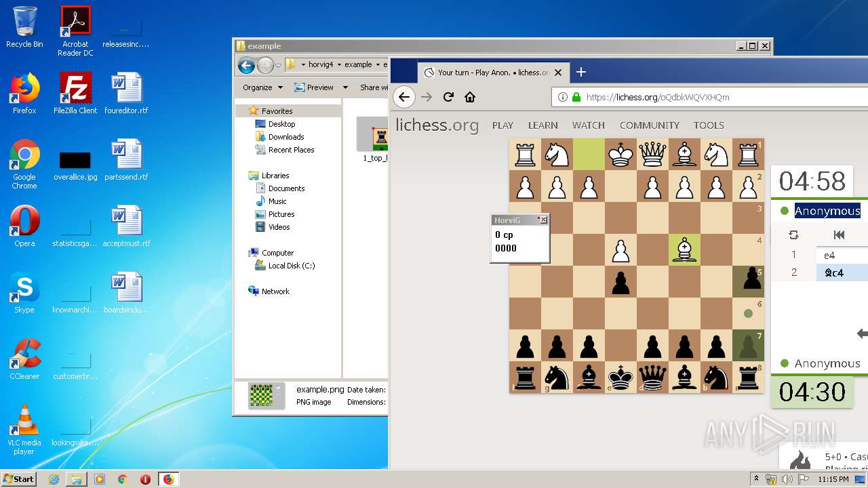The height and width of the screenshot is (488, 868).
Task: Open the Organize dropdown in Explorer
Action: coord(262,87)
